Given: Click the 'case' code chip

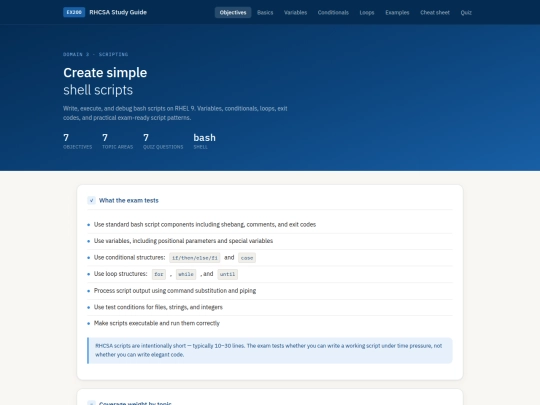Looking at the screenshot, I should pyautogui.click(x=247, y=258).
